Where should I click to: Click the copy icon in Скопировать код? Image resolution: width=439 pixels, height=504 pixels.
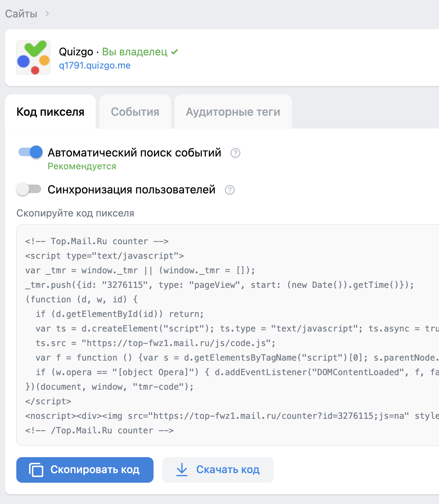click(x=36, y=470)
